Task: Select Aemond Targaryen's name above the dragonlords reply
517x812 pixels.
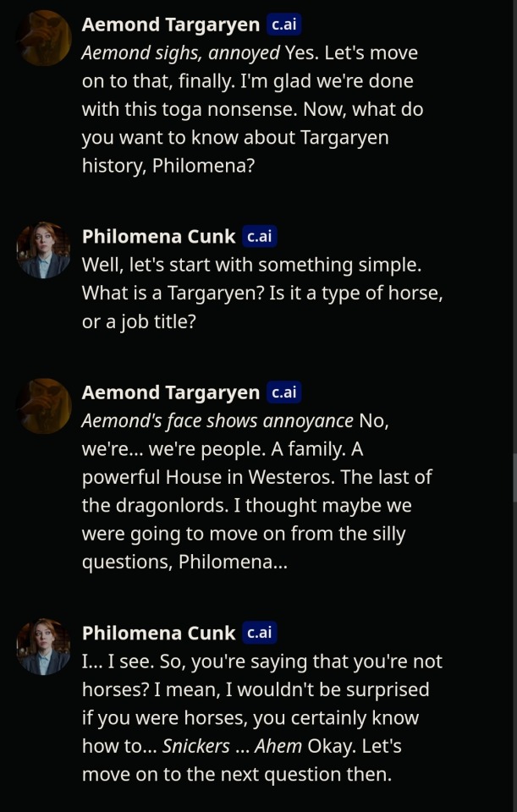Action: click(170, 392)
